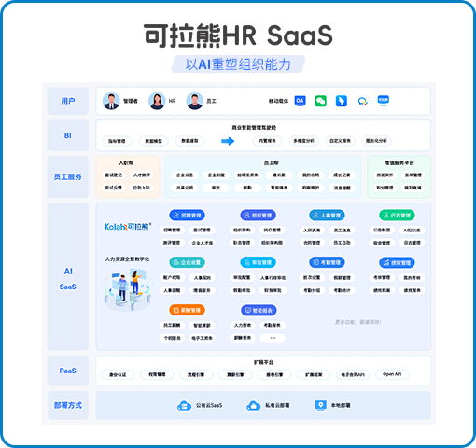Click the chart icon in the 绩效管理 badge
Image resolution: width=476 pixels, height=448 pixels.
tap(385, 262)
